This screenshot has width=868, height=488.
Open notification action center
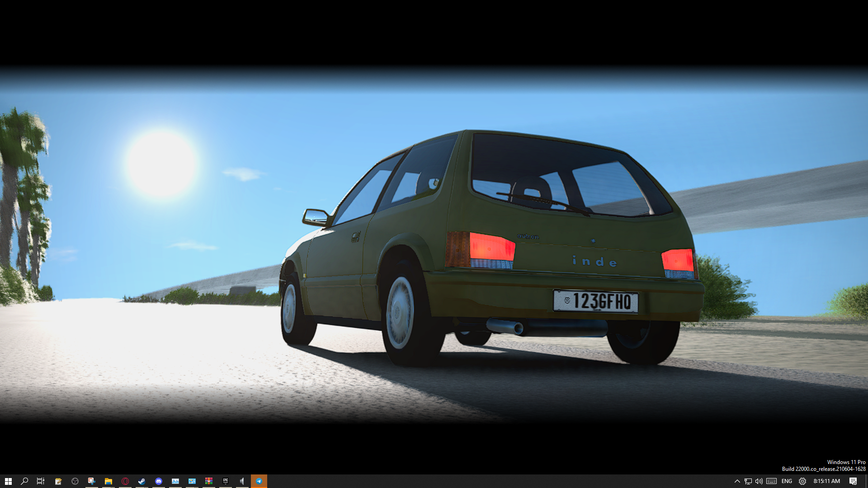point(853,481)
